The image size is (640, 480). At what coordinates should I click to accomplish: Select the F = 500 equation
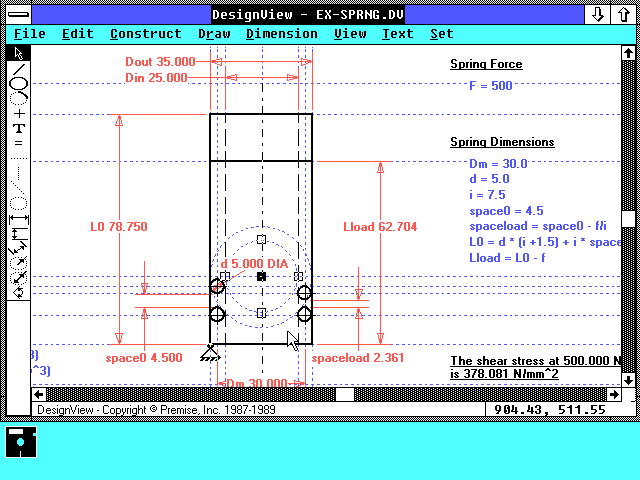(x=491, y=86)
